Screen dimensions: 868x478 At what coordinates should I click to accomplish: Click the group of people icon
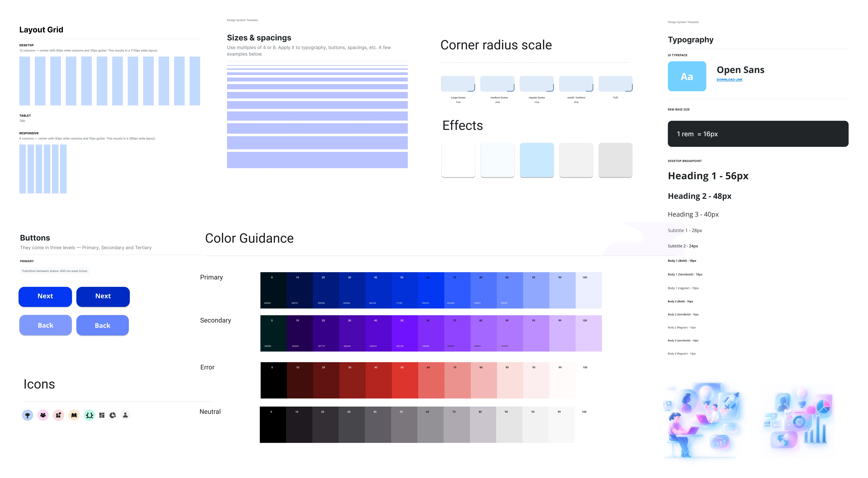coord(43,415)
